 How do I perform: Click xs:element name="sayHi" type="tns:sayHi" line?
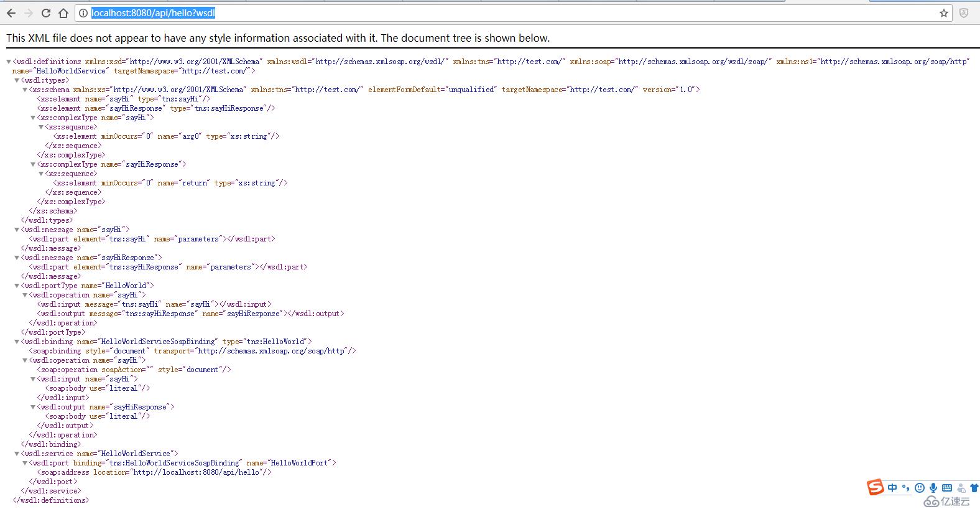click(124, 99)
